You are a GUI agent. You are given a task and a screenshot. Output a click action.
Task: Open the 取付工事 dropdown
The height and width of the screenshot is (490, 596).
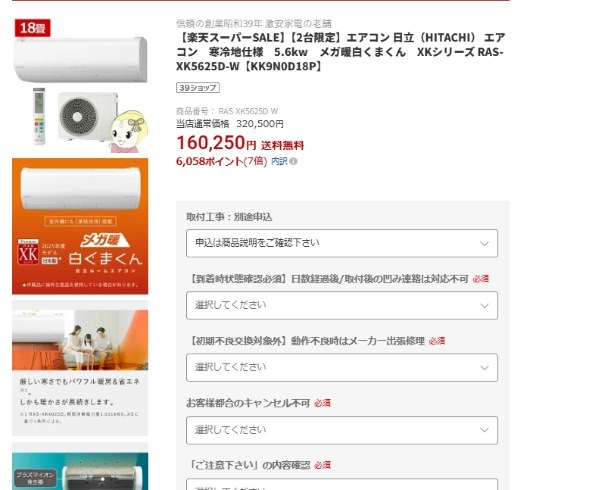pos(342,243)
